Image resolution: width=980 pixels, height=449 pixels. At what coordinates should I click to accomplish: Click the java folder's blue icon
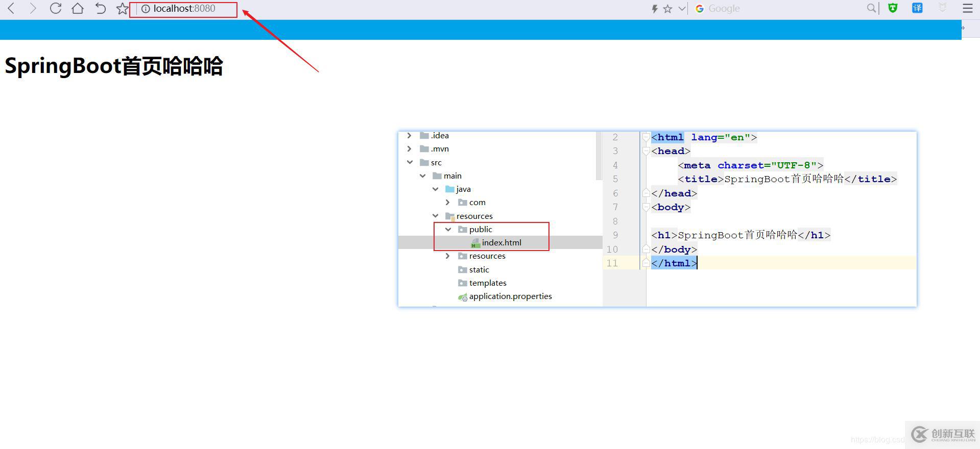click(x=450, y=189)
